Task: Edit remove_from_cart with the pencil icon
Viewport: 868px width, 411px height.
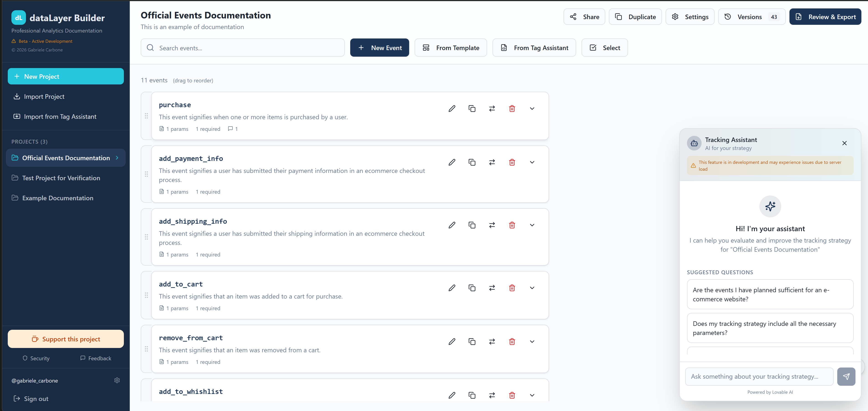Action: [x=452, y=341]
